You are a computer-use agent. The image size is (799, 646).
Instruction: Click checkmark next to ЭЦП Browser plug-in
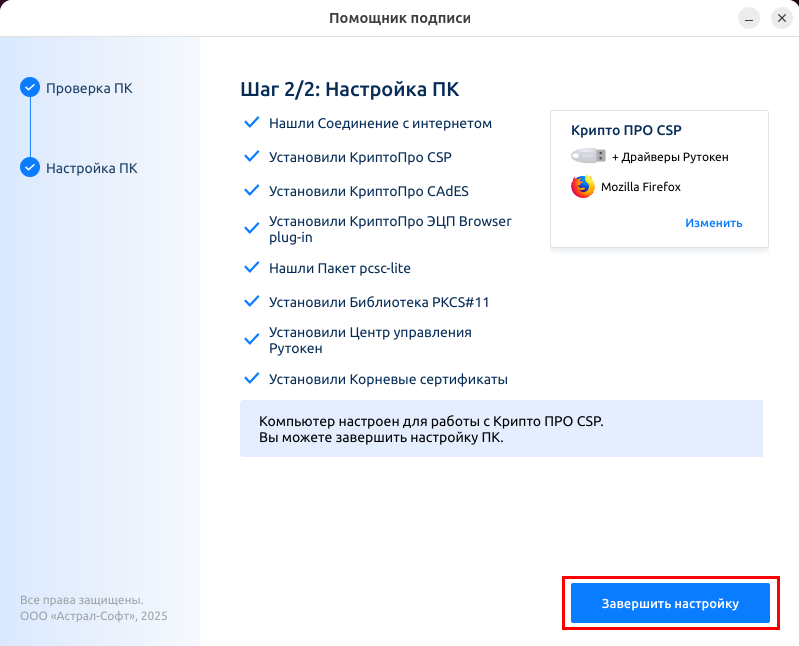point(252,229)
